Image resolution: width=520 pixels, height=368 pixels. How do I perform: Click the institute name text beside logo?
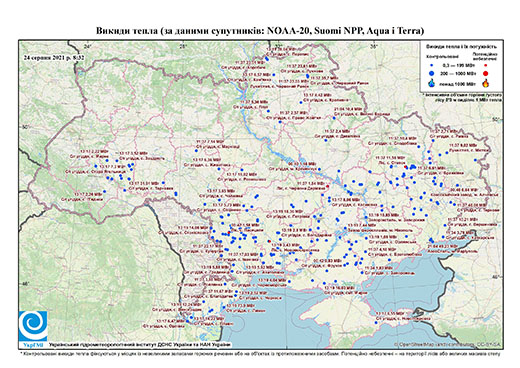pos(140,344)
